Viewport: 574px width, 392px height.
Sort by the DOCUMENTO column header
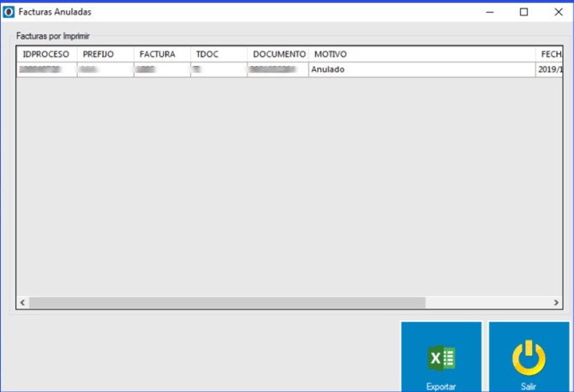[x=278, y=54]
